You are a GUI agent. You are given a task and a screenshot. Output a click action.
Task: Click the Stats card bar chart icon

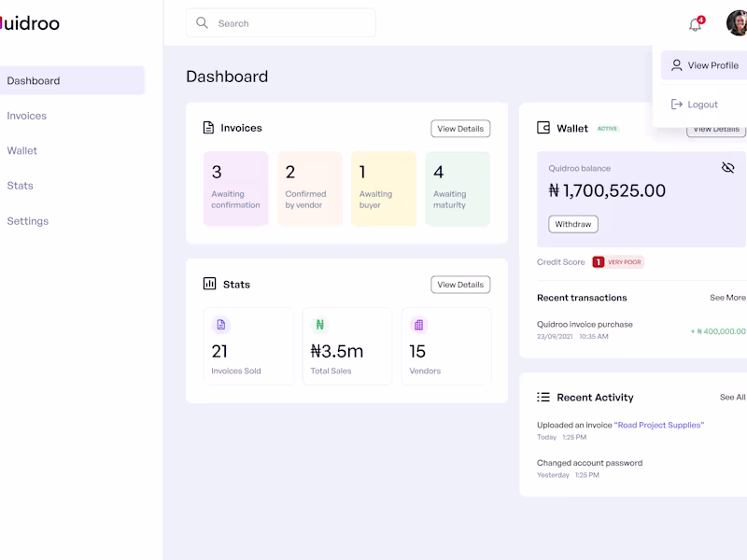(x=209, y=284)
